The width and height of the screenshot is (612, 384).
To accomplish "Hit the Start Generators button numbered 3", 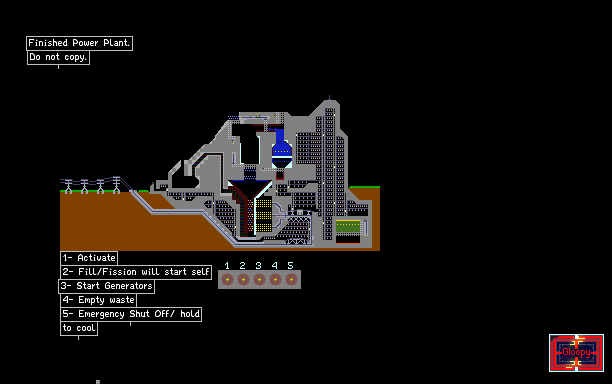I will point(260,279).
